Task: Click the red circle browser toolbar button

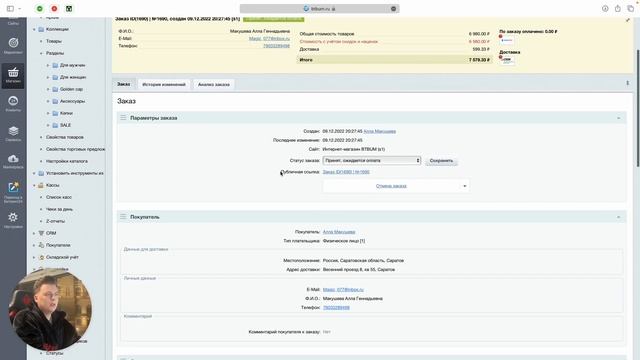Action: [54, 9]
